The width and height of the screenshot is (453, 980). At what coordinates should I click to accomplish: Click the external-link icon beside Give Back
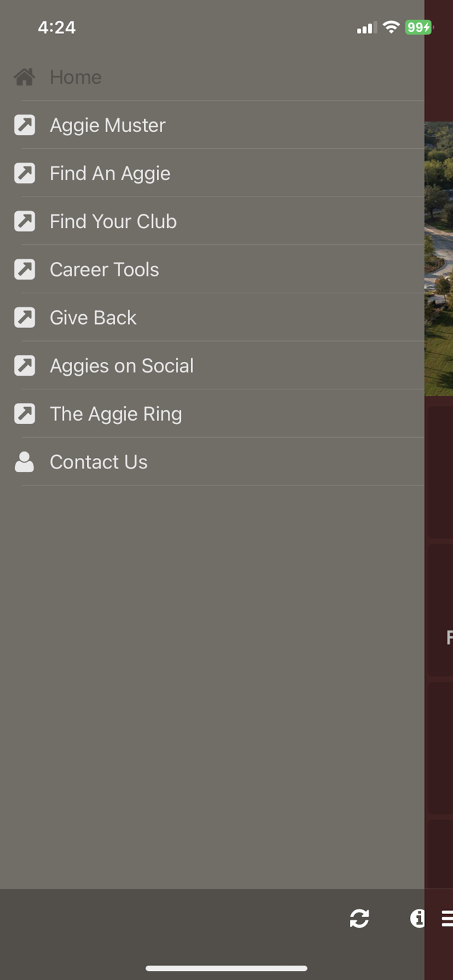point(24,317)
